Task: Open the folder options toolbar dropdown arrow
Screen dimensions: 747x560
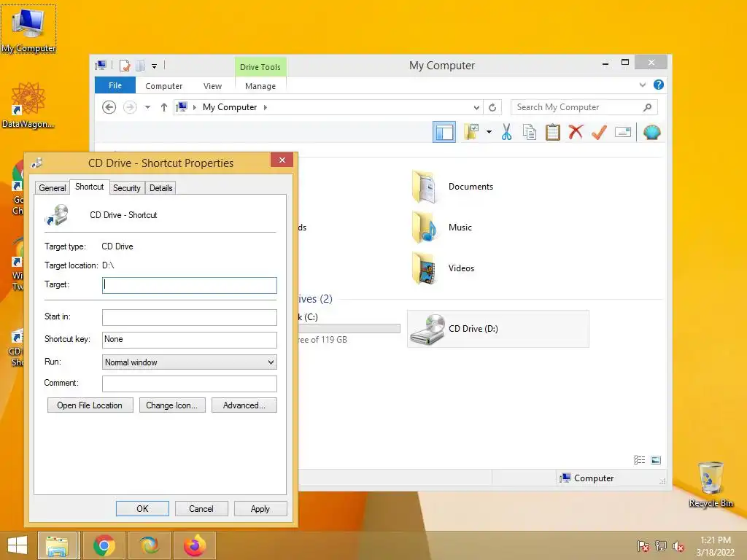Action: (489, 132)
